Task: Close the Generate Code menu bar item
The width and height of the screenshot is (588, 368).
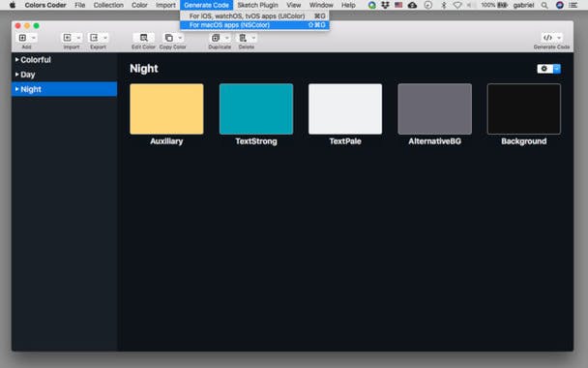Action: 207,5
